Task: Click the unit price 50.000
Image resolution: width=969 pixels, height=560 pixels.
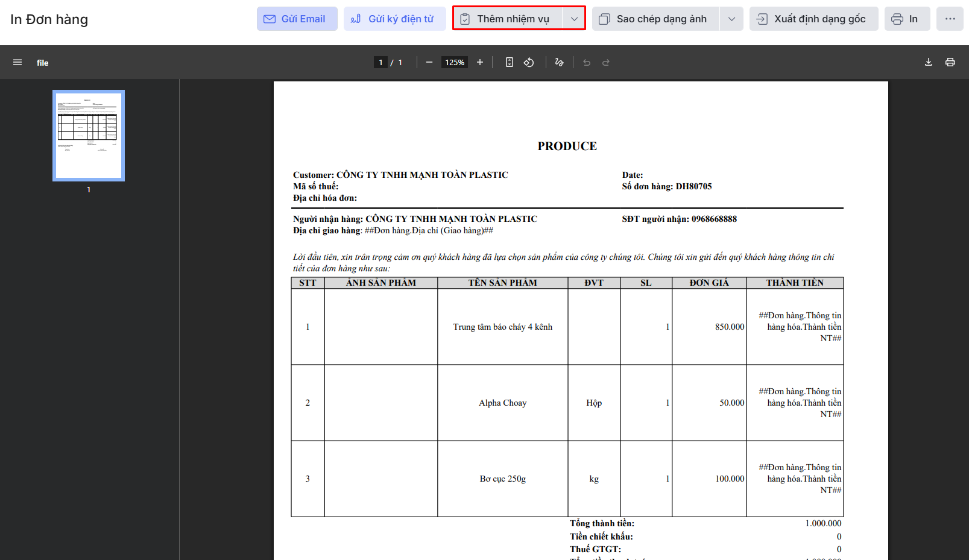Action: 732,403
